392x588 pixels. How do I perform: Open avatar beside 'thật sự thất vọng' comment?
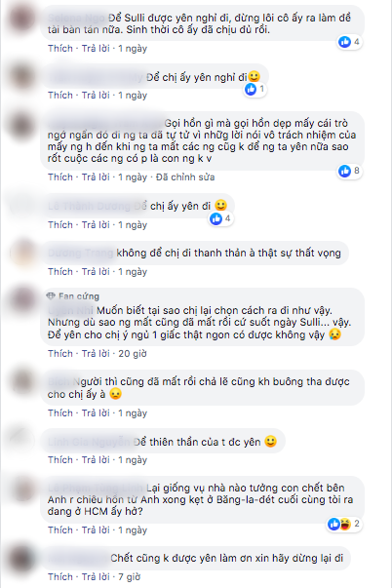tap(23, 254)
